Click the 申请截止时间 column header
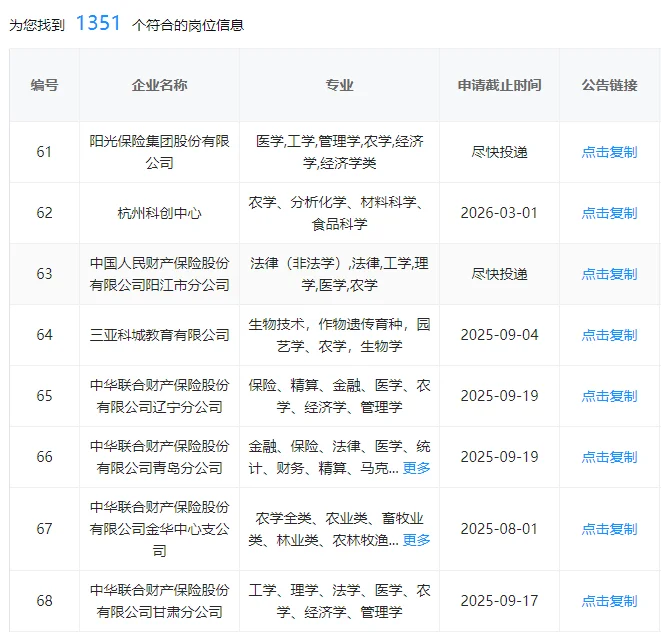This screenshot has width=661, height=632. point(500,85)
